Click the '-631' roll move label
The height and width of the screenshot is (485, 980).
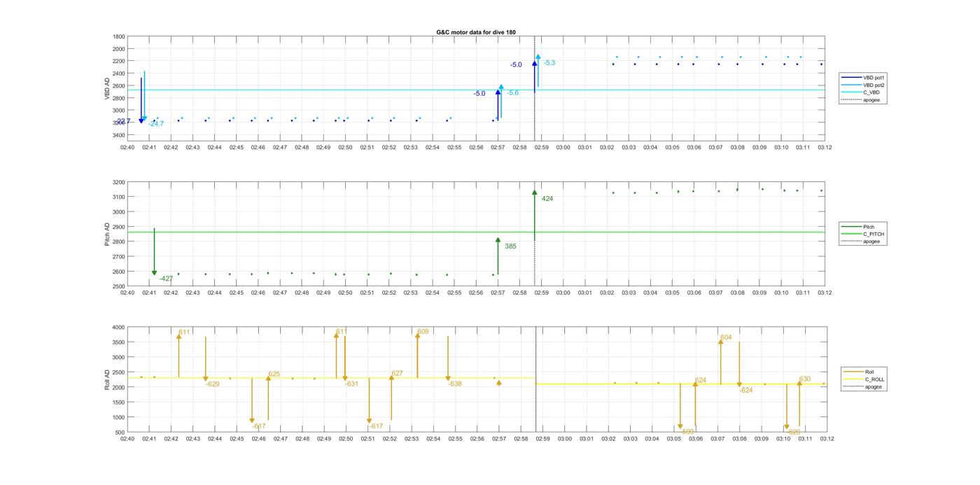click(352, 384)
